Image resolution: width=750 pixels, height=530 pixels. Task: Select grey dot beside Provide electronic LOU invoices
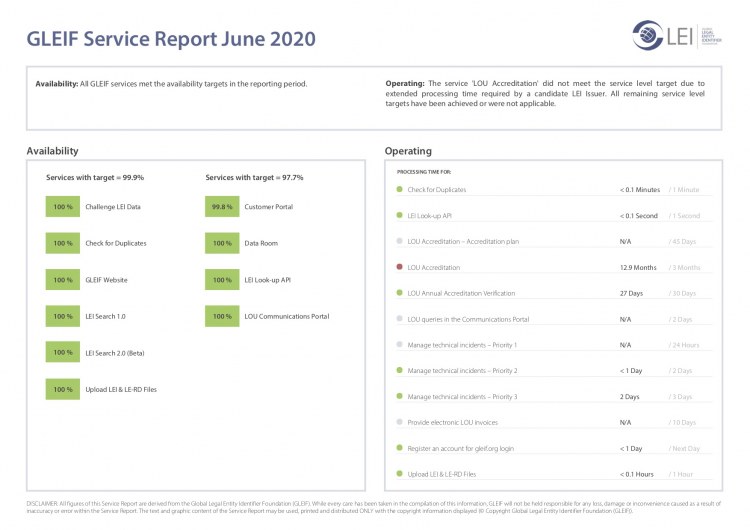pyautogui.click(x=400, y=422)
